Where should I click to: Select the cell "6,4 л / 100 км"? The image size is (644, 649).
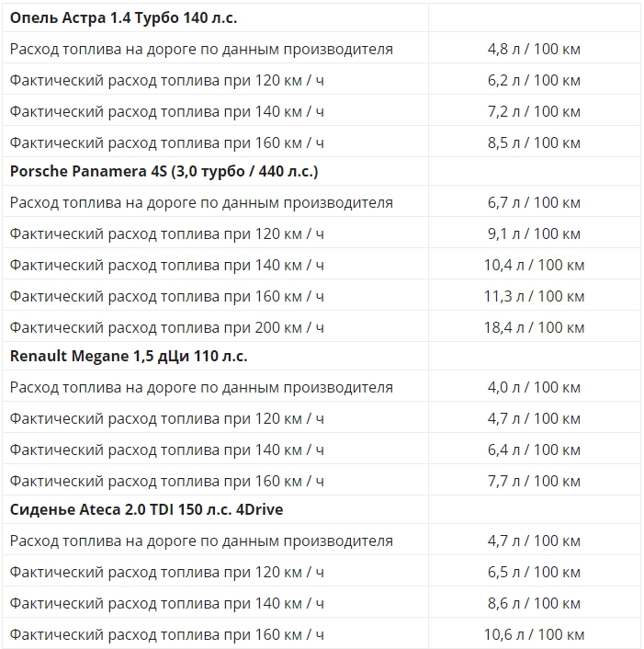(x=534, y=450)
